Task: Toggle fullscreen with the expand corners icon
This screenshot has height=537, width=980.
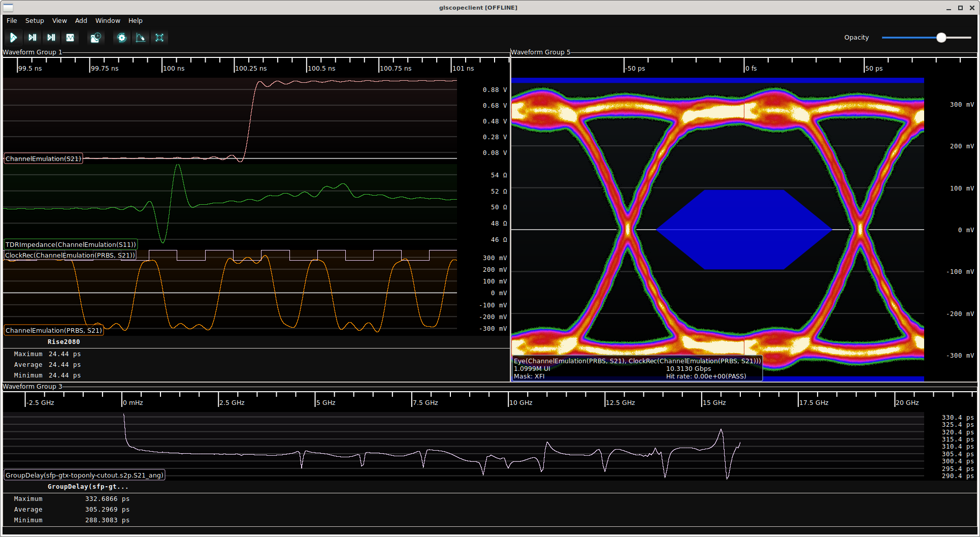Action: pos(159,38)
